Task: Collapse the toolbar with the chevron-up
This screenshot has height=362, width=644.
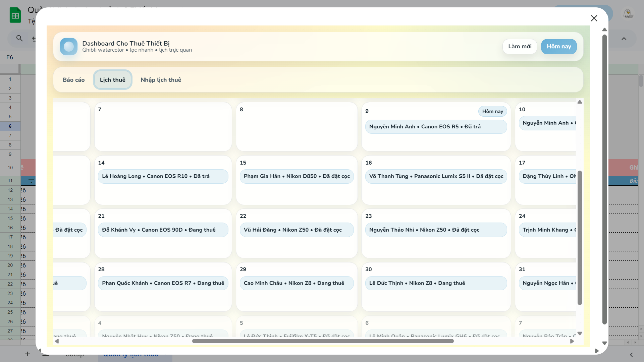Action: [x=624, y=39]
